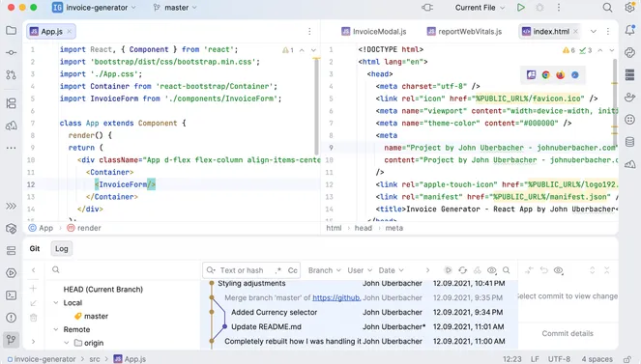Open the Pull Requests tool window
The height and width of the screenshot is (364, 641).
[11, 74]
